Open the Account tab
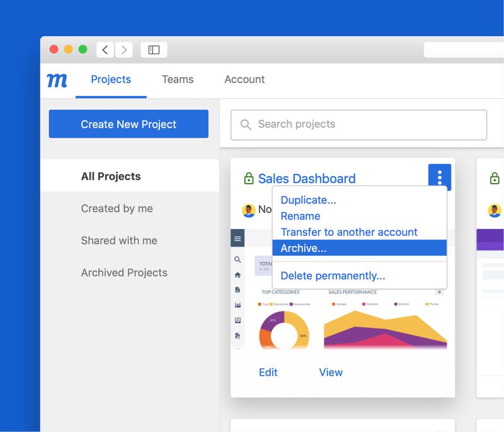Viewport: 504px width, 432px height. (x=244, y=80)
